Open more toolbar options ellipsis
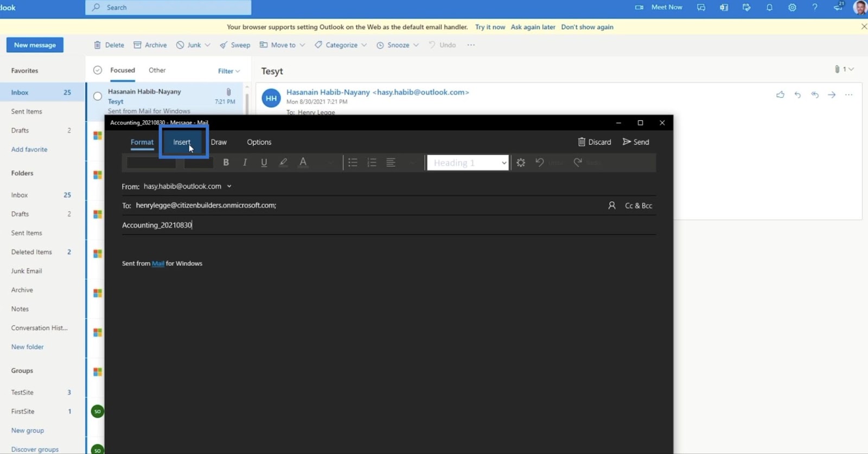Image resolution: width=868 pixels, height=454 pixels. pos(471,45)
